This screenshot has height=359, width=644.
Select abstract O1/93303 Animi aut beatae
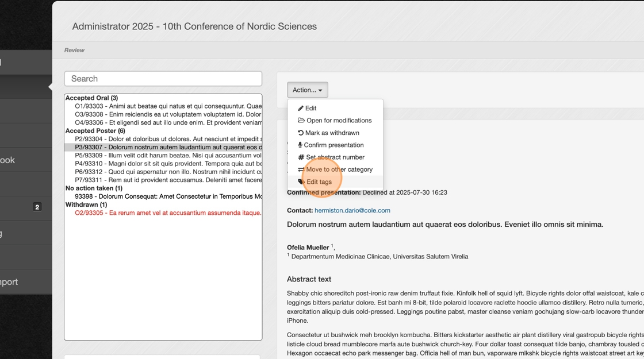(x=163, y=106)
